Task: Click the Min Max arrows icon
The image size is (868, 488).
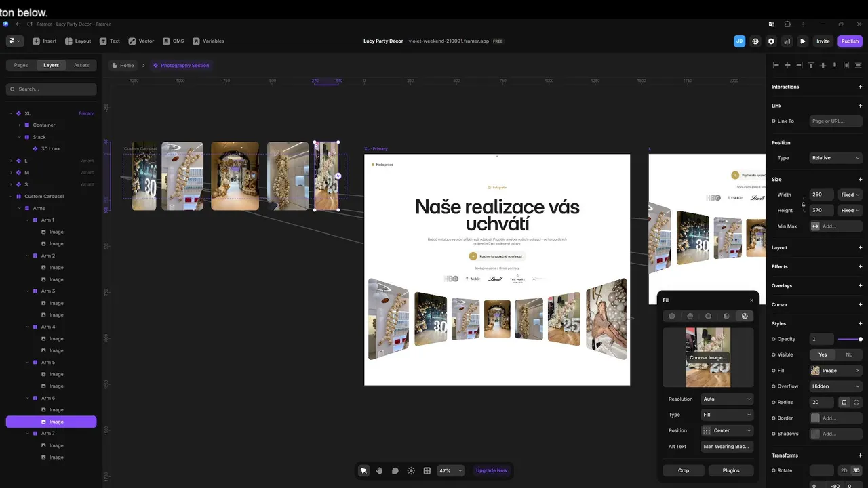Action: click(x=815, y=226)
